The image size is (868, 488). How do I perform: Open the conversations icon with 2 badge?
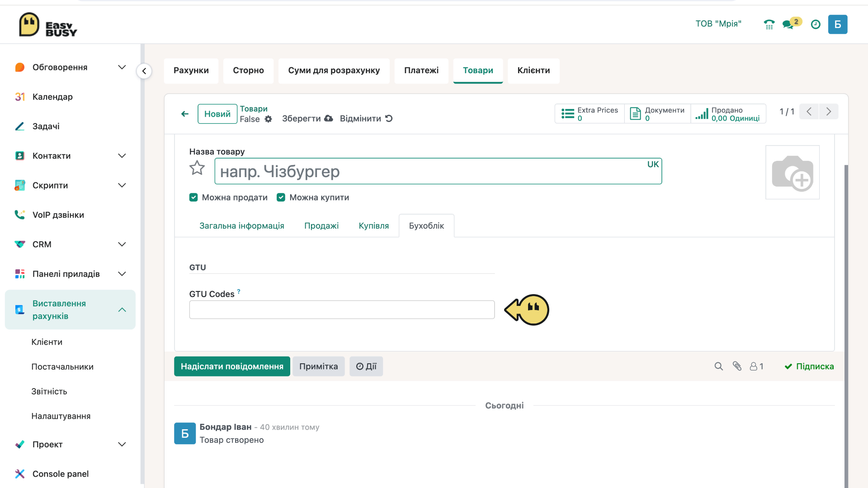pyautogui.click(x=792, y=23)
